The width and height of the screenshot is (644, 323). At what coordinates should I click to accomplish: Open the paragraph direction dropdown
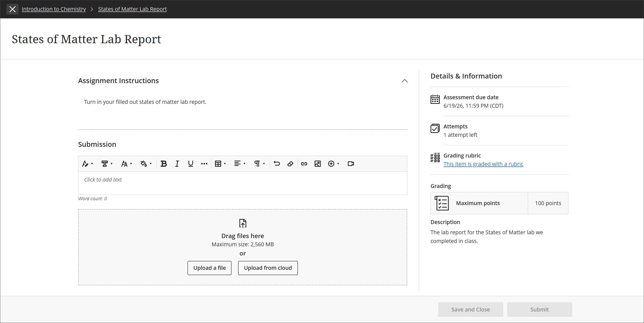259,164
